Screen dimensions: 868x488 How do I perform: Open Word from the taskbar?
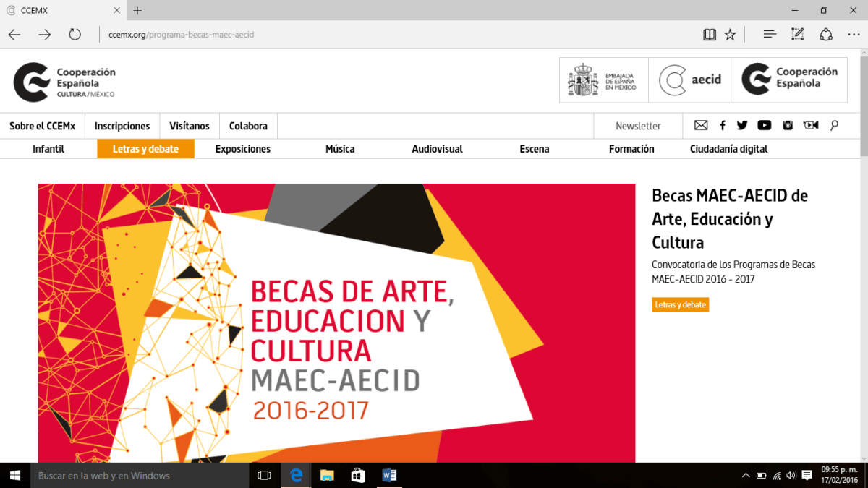point(389,475)
